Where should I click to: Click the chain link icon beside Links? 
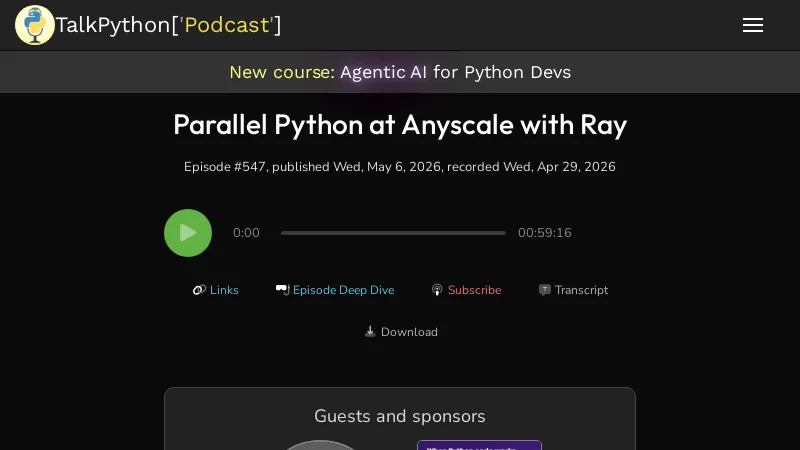[199, 290]
